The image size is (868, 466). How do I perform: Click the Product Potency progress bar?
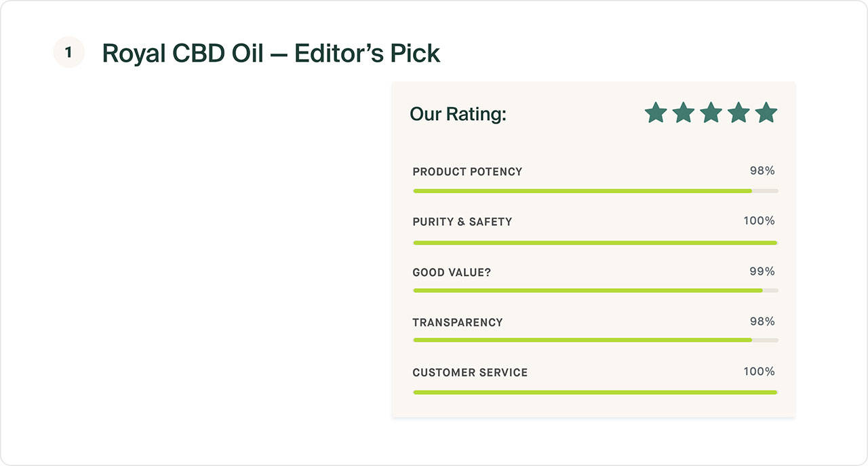[595, 191]
